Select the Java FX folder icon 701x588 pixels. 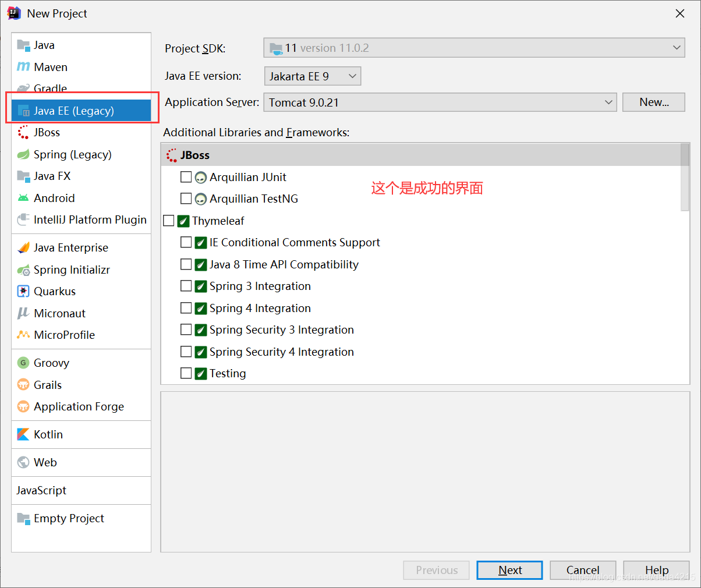23,176
